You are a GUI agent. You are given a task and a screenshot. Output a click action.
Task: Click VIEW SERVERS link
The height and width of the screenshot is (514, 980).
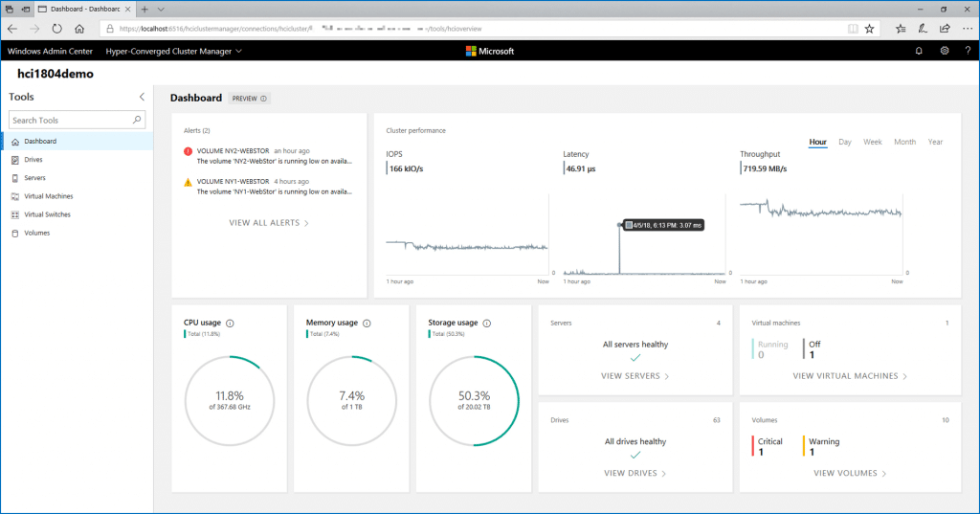635,376
